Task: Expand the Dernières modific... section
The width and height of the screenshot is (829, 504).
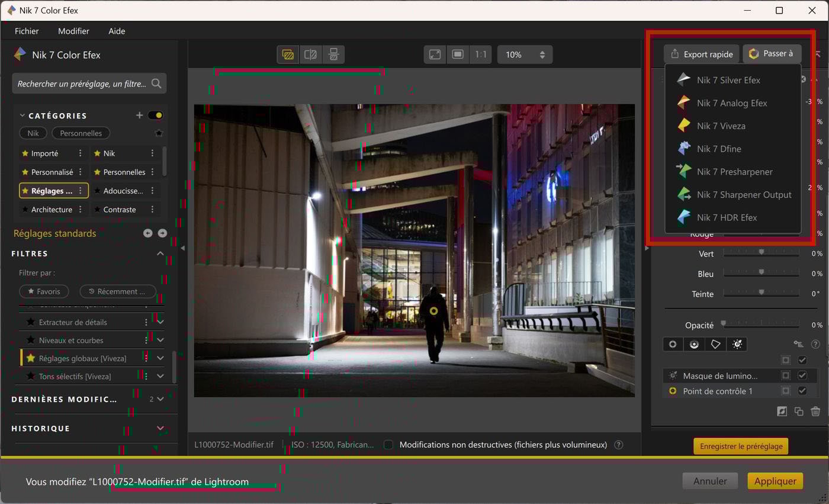Action: (160, 399)
